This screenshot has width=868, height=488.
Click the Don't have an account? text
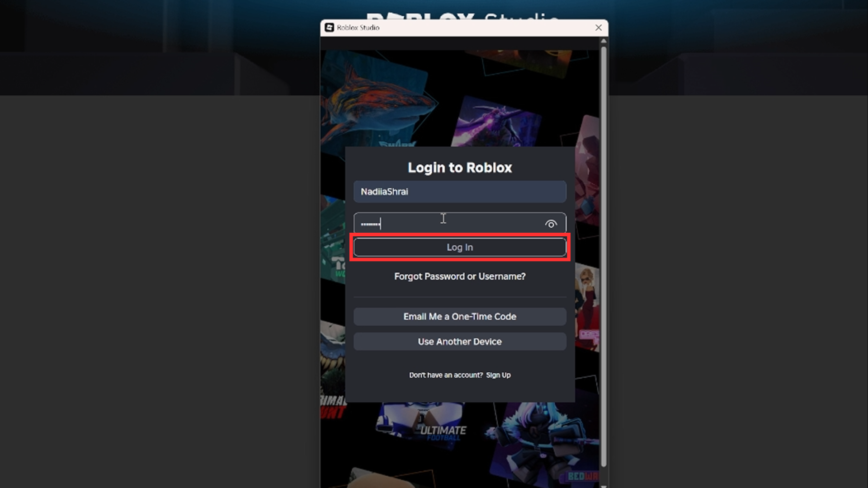(x=446, y=375)
